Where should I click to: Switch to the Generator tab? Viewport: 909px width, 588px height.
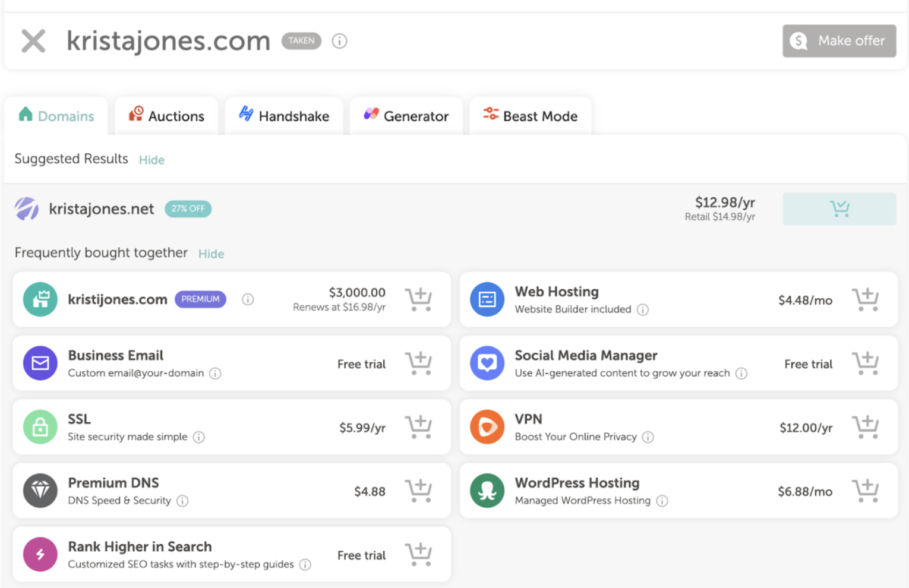(x=406, y=116)
